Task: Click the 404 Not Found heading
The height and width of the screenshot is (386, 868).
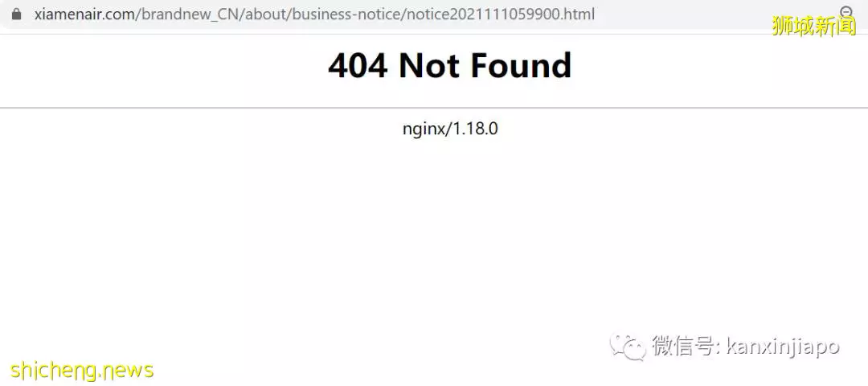Action: click(x=449, y=65)
